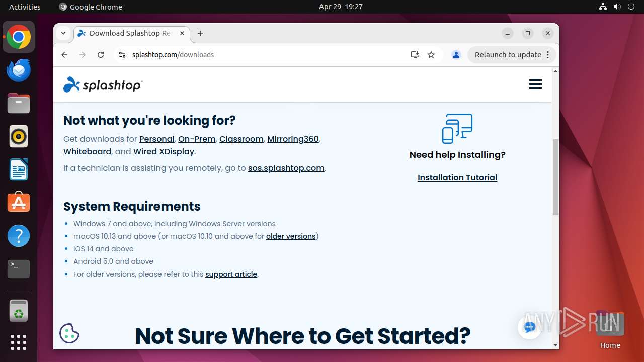Open the Chrome profile avatar

pyautogui.click(x=456, y=55)
